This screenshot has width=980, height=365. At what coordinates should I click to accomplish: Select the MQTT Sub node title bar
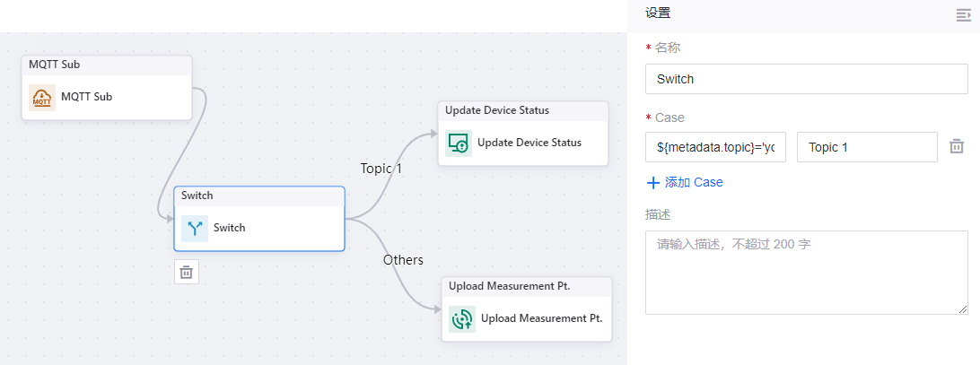(x=107, y=65)
